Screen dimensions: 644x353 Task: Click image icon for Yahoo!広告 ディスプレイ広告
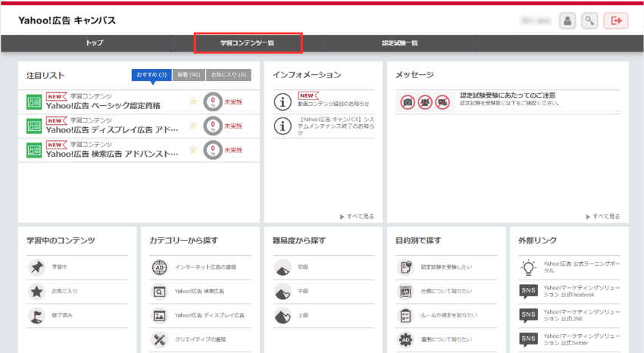pyautogui.click(x=159, y=316)
